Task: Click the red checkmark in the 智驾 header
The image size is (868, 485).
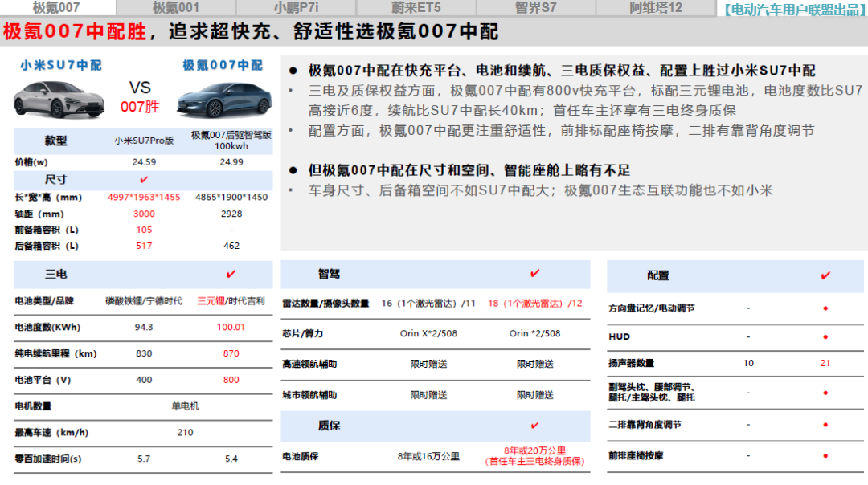Action: [x=534, y=273]
